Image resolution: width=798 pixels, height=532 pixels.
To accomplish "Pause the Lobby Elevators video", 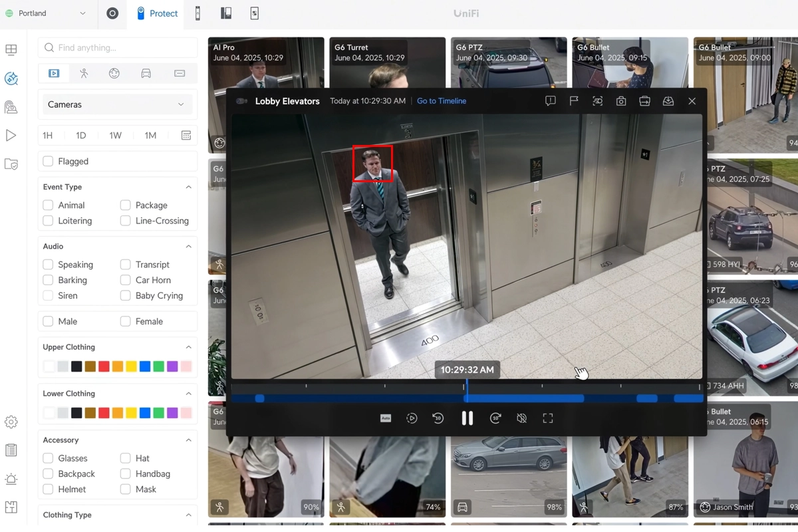I will pos(467,418).
